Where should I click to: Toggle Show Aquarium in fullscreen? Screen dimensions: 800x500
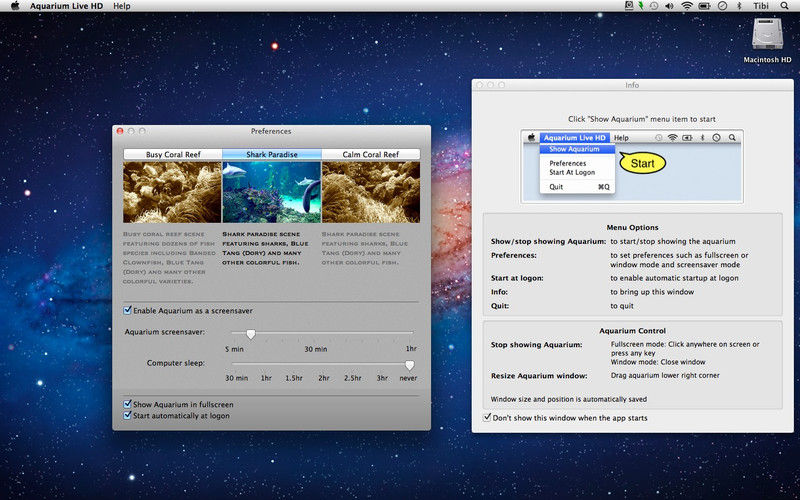[128, 404]
